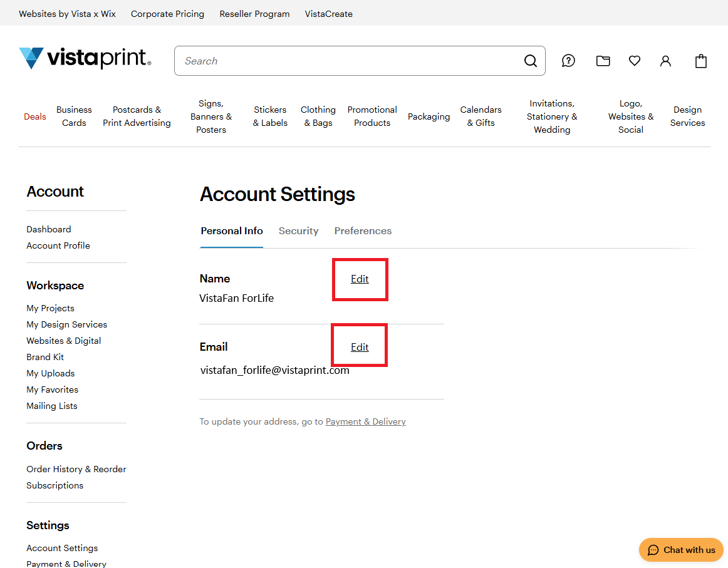The width and height of the screenshot is (728, 568).
Task: Open Postcards & Print Advertising menu
Action: (137, 116)
